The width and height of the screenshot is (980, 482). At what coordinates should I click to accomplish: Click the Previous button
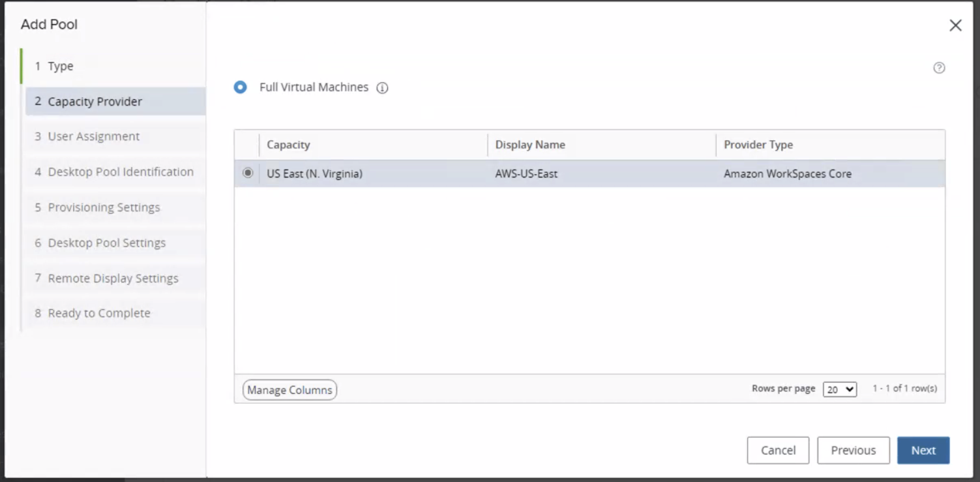(x=853, y=450)
